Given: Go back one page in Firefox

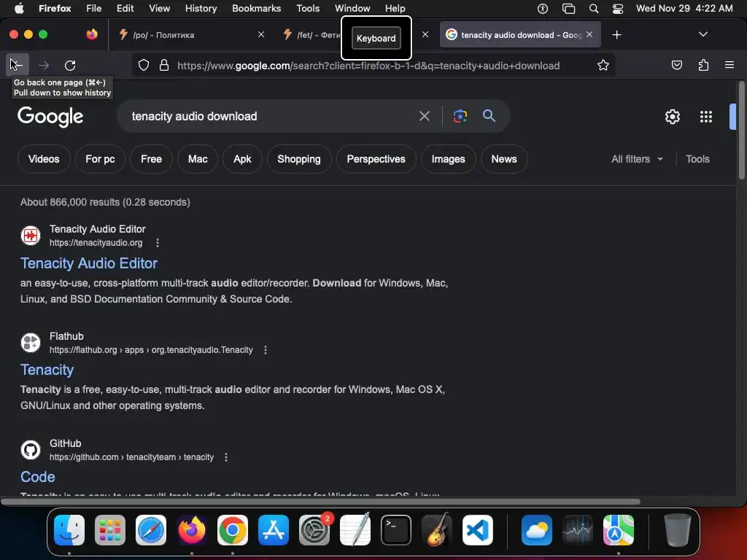Looking at the screenshot, I should click(18, 65).
